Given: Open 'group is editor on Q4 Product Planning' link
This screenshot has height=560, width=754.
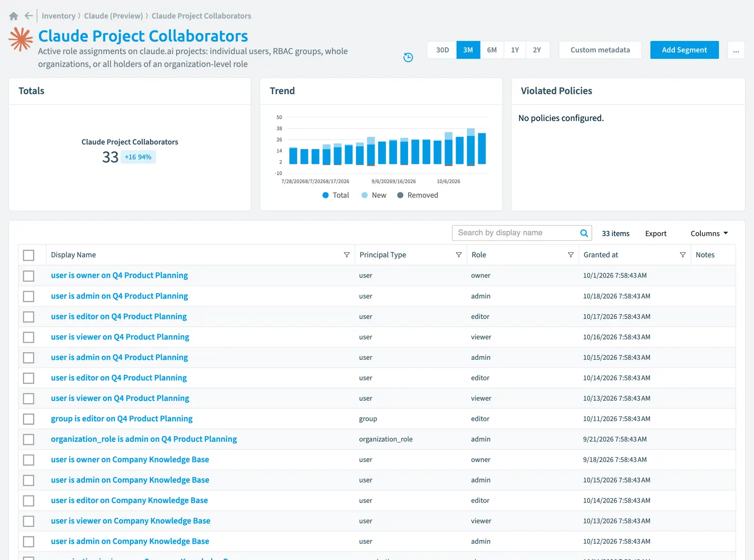Looking at the screenshot, I should (122, 419).
